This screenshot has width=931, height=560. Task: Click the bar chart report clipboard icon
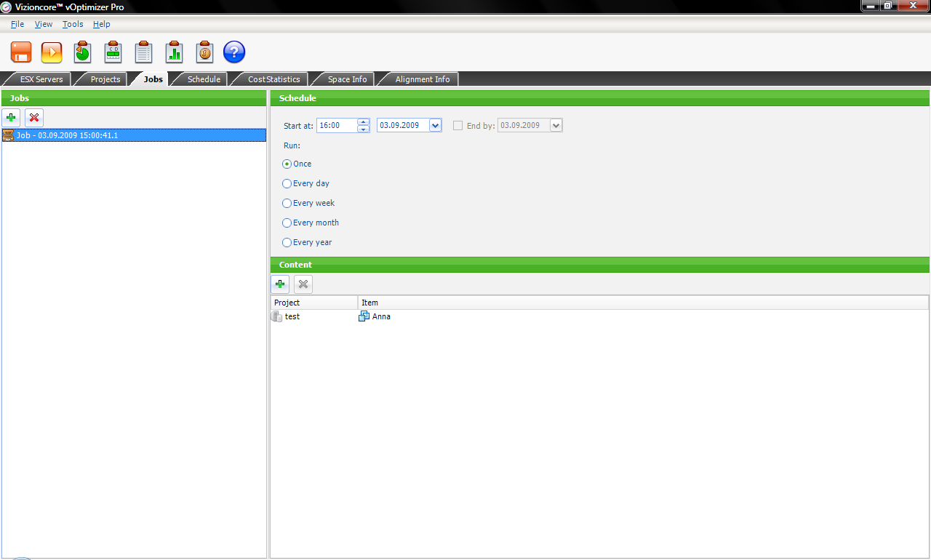(174, 52)
